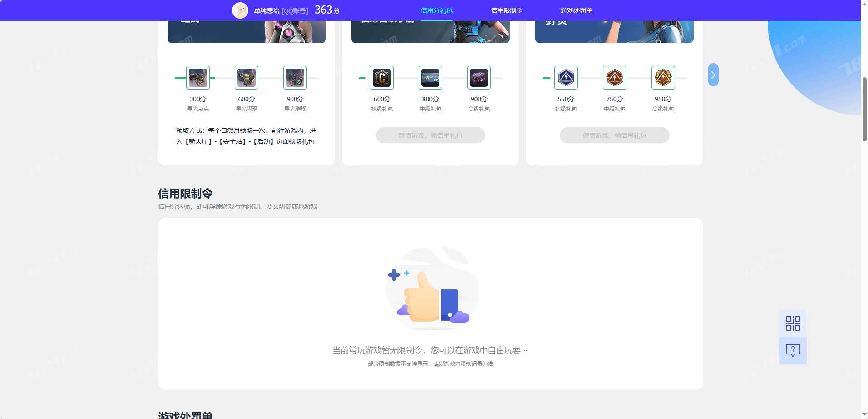Click the first card banner image
Image resolution: width=868 pixels, height=419 pixels.
pyautogui.click(x=247, y=32)
